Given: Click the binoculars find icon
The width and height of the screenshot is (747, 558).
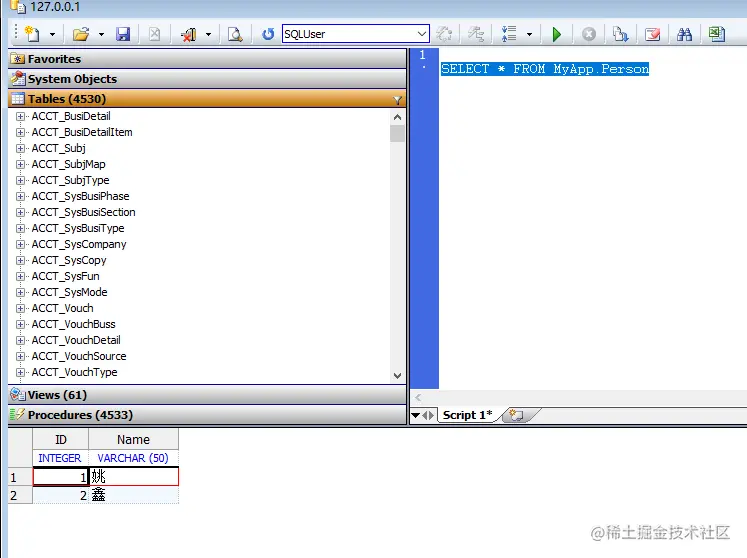Looking at the screenshot, I should [x=684, y=34].
